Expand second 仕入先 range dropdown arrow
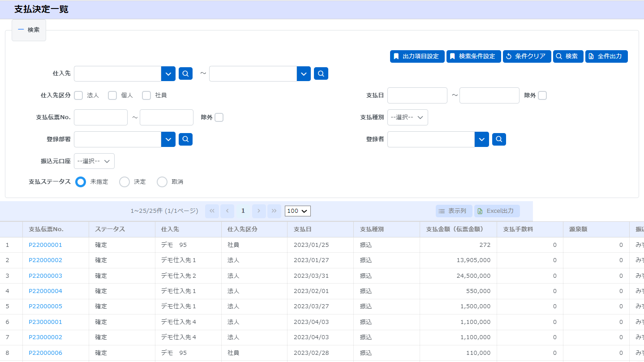The height and width of the screenshot is (362, 644). click(x=304, y=74)
